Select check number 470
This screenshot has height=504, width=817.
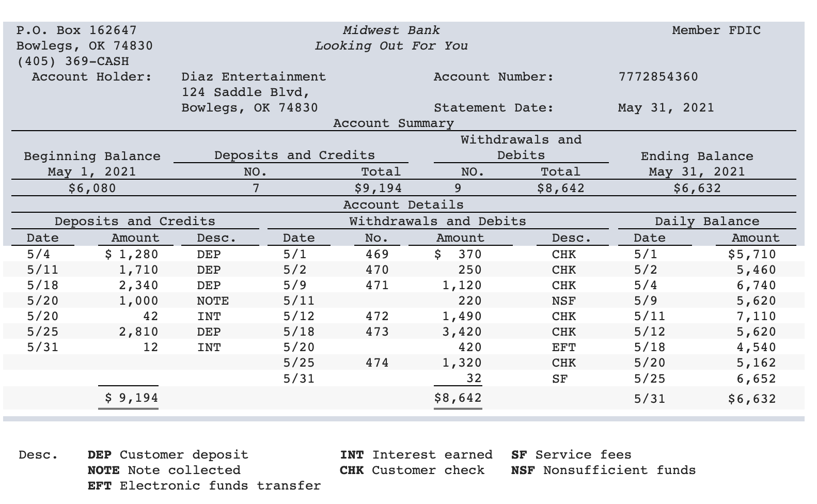tap(377, 270)
